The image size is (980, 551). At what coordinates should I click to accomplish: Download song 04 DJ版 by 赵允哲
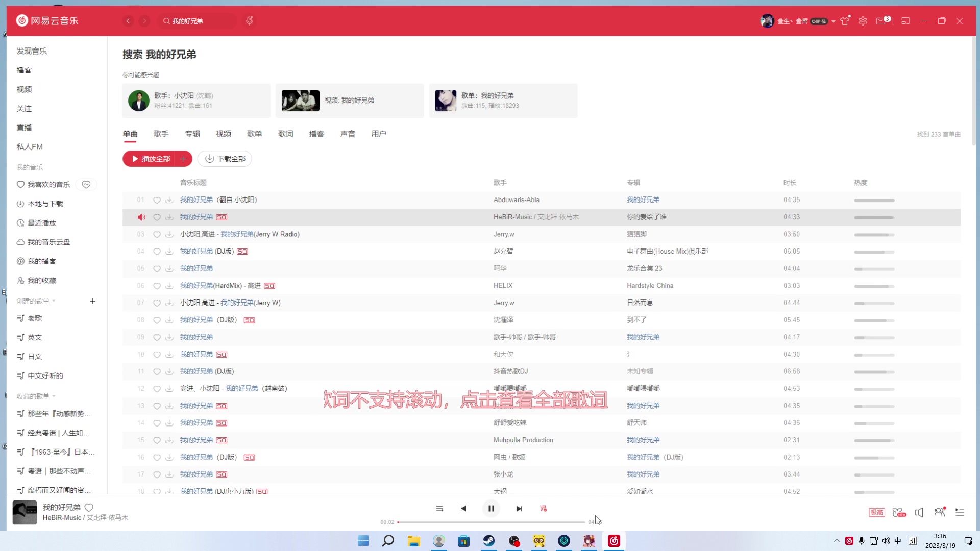(169, 252)
